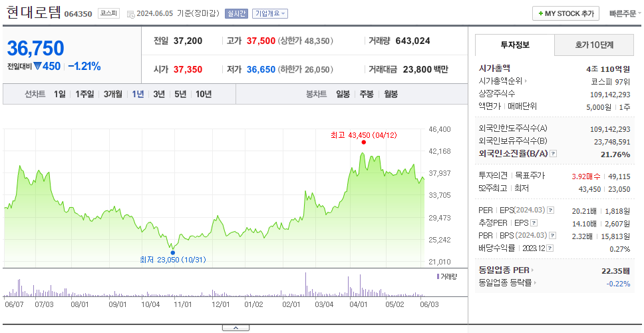The width and height of the screenshot is (644, 333).
Task: Select the 3년 line chart period
Action: click(159, 94)
